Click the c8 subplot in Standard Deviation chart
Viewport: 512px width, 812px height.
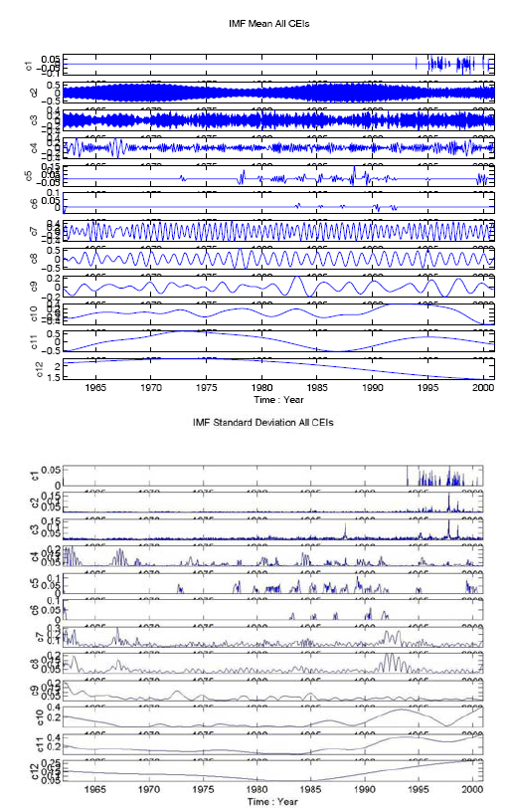[x=273, y=664]
